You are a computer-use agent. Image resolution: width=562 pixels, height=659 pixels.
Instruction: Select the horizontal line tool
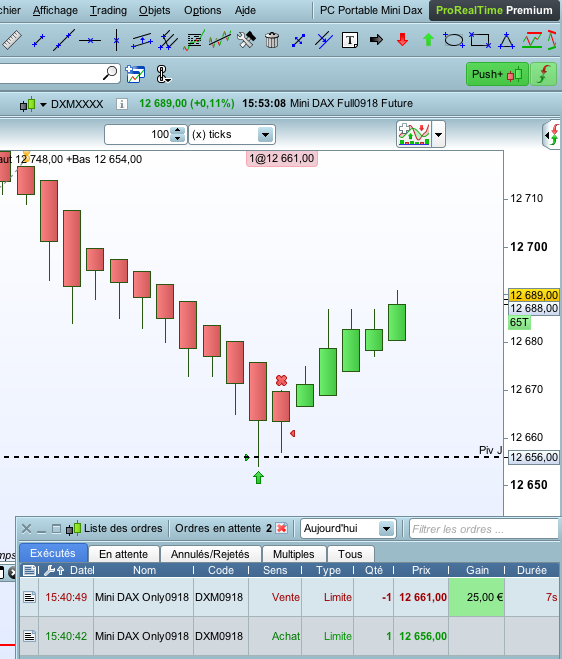(90, 41)
